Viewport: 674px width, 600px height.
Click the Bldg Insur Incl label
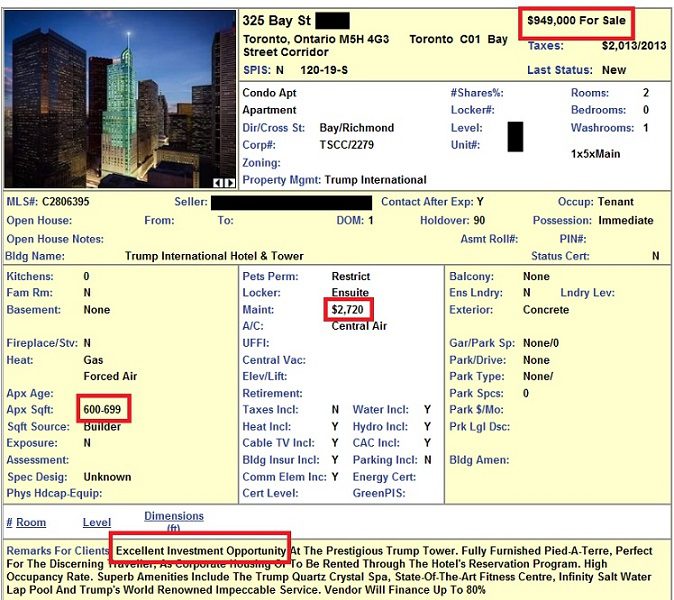(281, 460)
